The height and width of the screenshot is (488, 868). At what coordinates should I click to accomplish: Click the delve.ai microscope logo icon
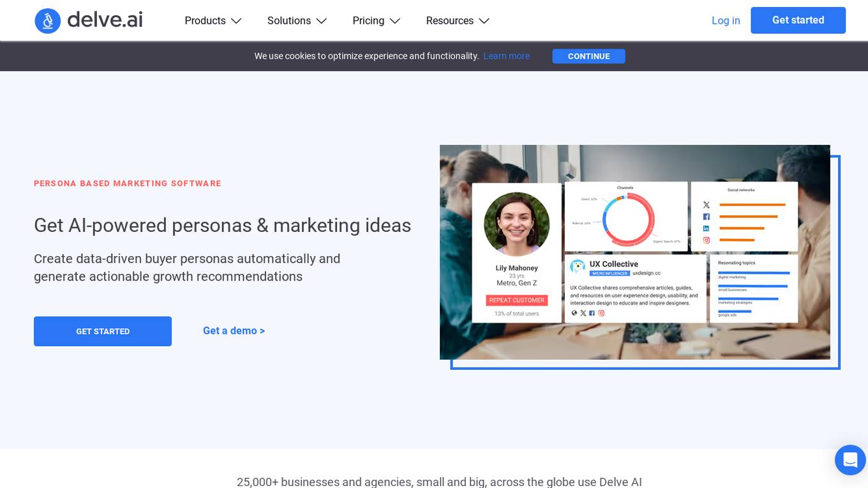(x=47, y=20)
